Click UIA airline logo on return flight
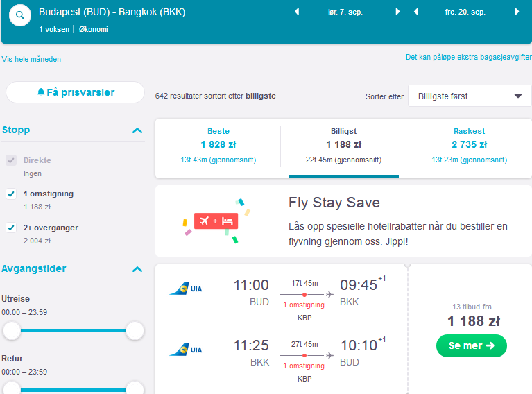The height and width of the screenshot is (394, 532). point(186,350)
